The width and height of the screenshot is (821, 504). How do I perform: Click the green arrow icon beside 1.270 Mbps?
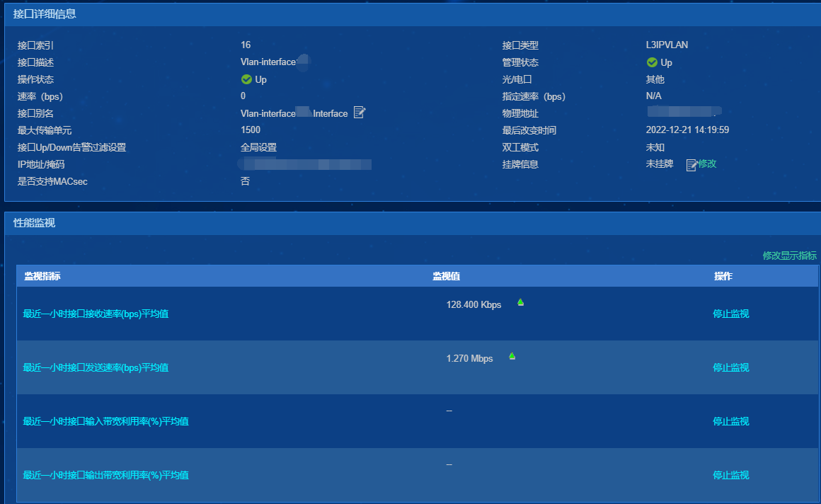512,356
